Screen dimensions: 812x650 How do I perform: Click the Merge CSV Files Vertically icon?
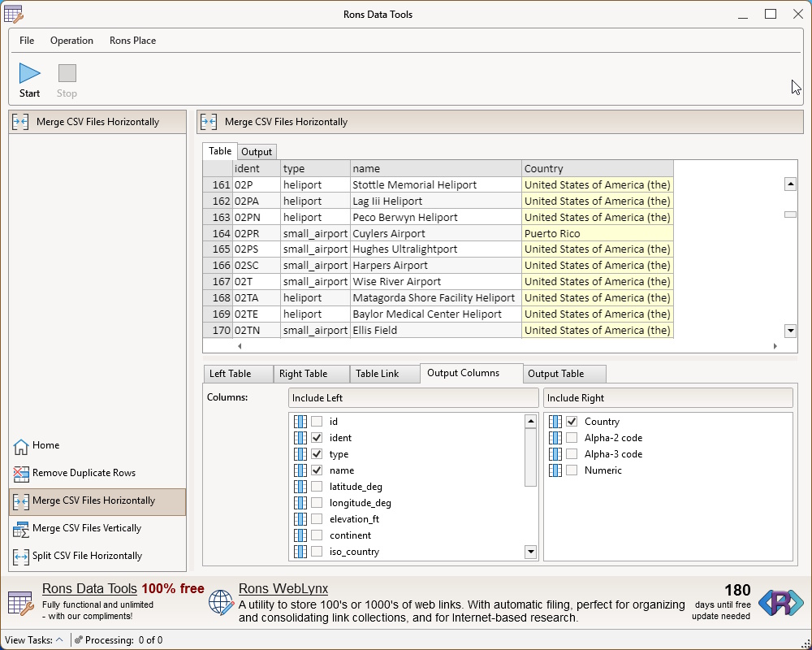point(21,529)
